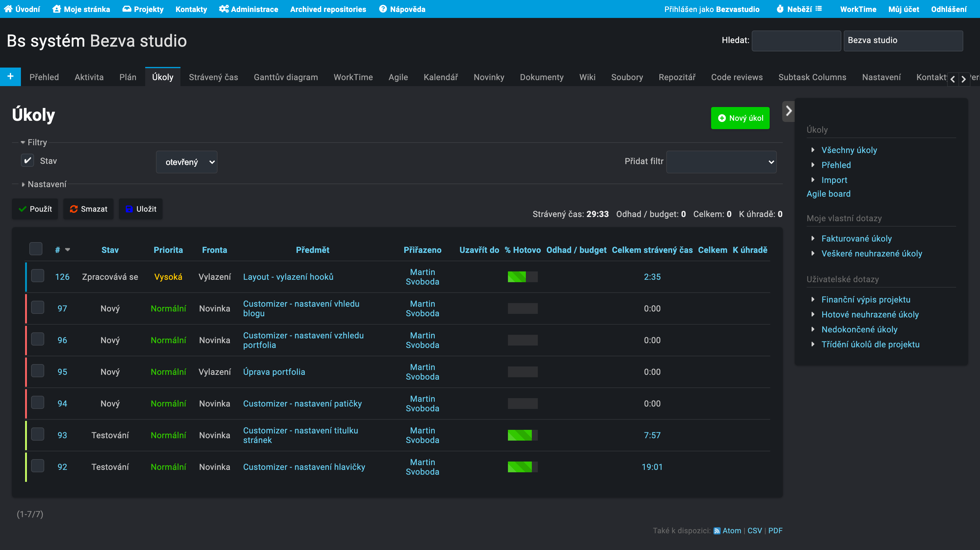
Task: Click the blue plus tab icon
Action: [x=10, y=77]
